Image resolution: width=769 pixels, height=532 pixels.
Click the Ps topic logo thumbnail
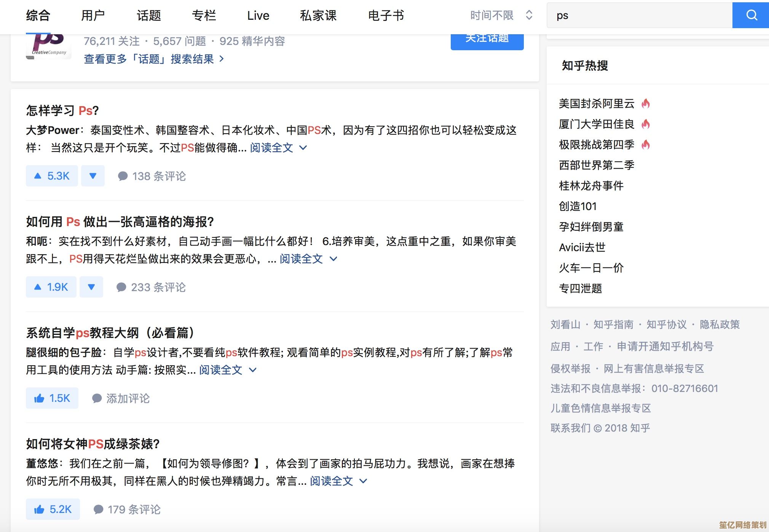(x=48, y=46)
